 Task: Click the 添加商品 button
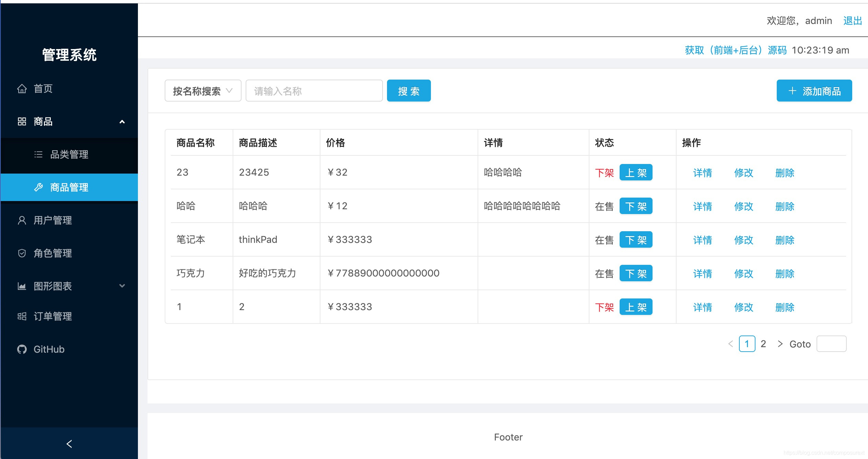814,91
